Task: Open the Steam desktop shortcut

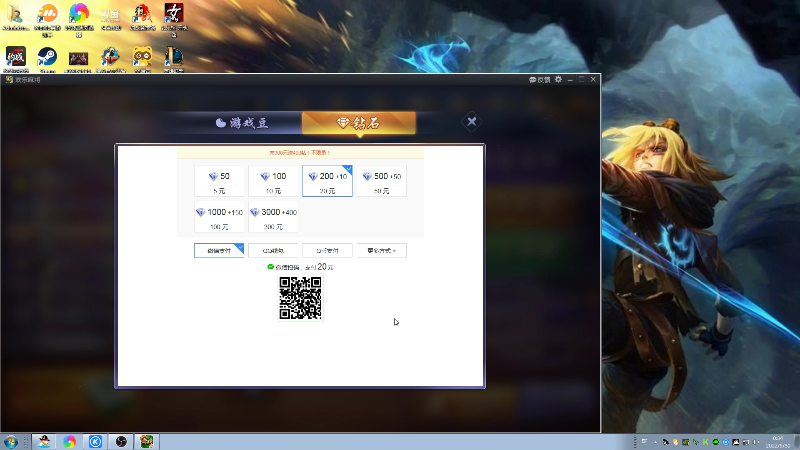Action: [47, 58]
